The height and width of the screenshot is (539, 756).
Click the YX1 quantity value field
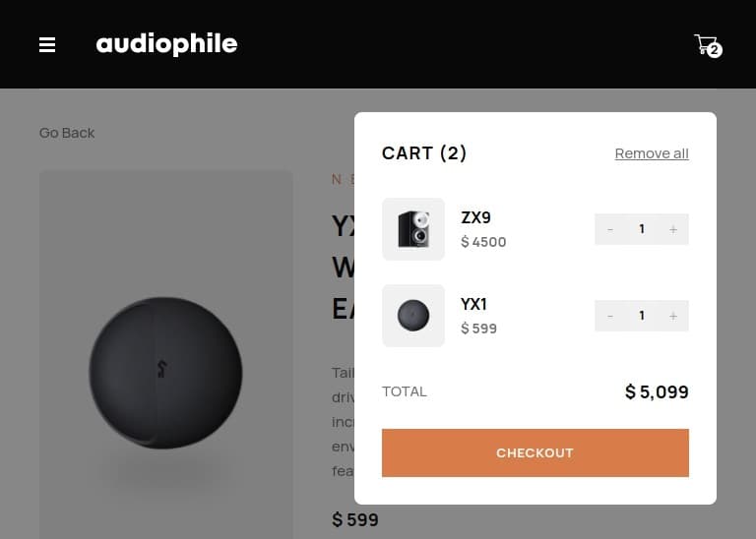pyautogui.click(x=642, y=316)
